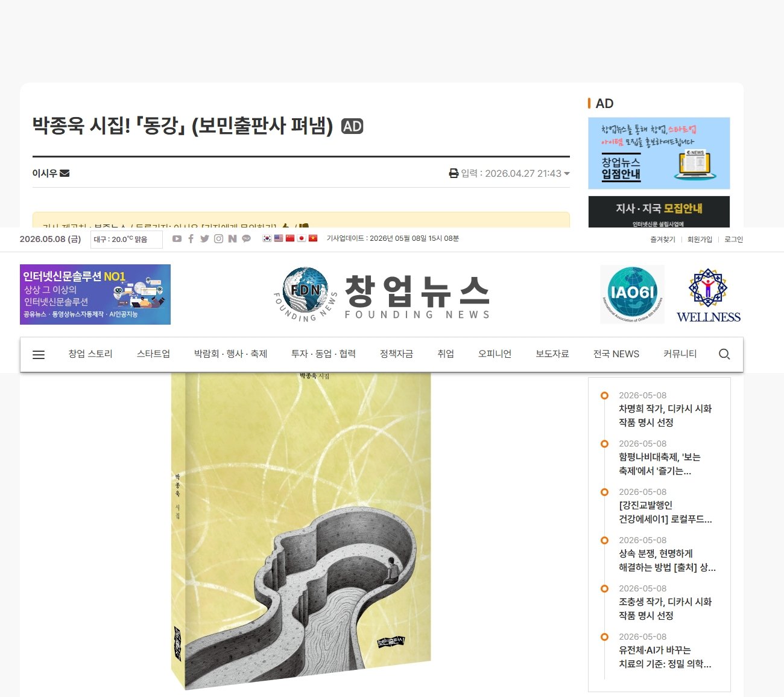Open the Instagram social icon
This screenshot has width=784, height=697.
[x=218, y=239]
